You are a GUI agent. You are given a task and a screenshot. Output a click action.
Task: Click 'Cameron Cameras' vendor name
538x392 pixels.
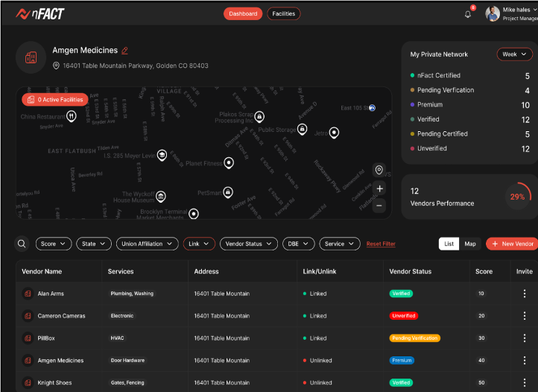(61, 316)
